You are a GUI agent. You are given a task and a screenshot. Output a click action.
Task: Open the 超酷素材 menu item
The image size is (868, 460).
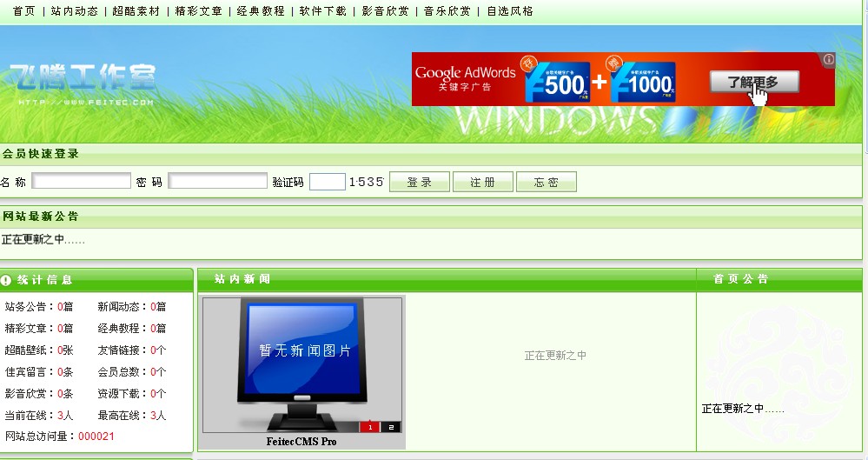(x=136, y=11)
